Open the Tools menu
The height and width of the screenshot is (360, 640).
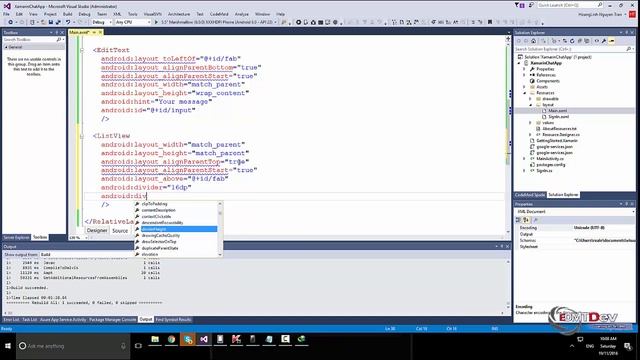133,14
